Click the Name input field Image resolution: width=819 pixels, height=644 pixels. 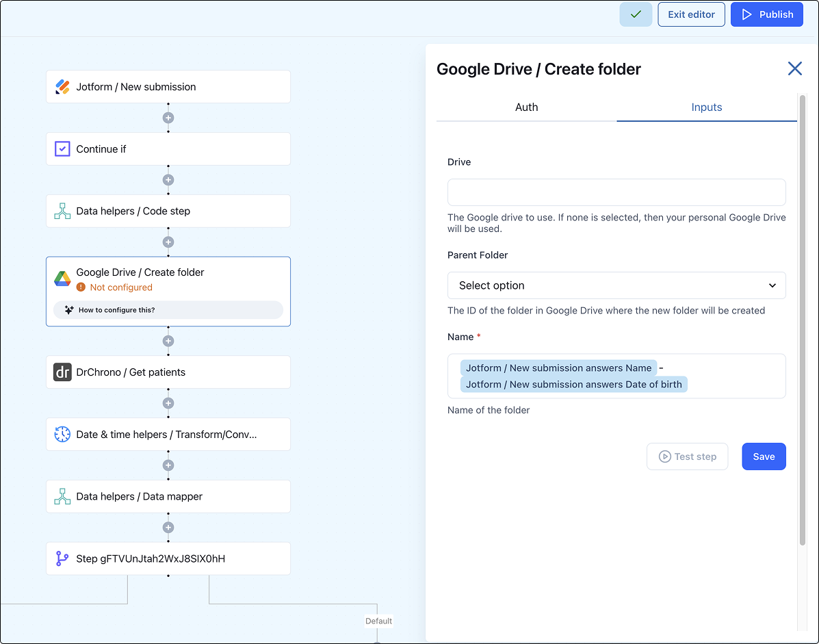616,376
